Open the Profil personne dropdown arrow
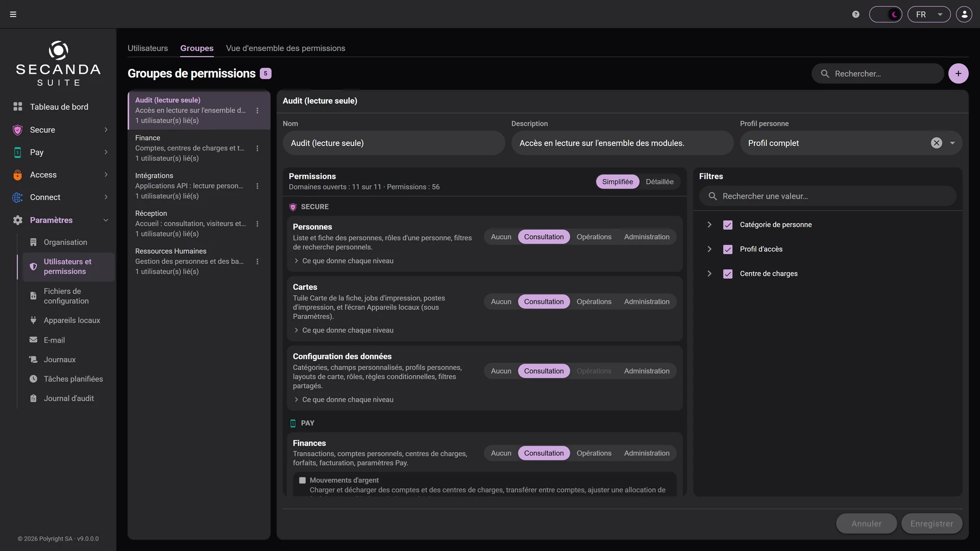The height and width of the screenshot is (551, 980). pyautogui.click(x=952, y=143)
